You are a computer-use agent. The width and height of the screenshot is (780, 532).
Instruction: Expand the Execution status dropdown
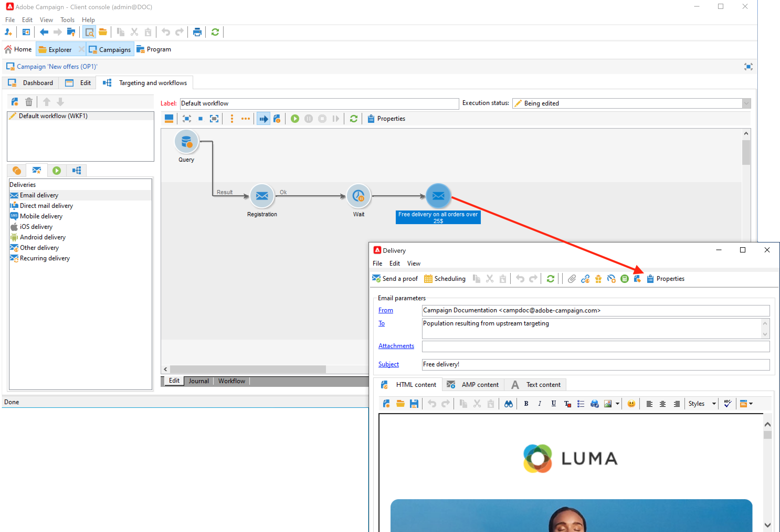[x=746, y=103]
